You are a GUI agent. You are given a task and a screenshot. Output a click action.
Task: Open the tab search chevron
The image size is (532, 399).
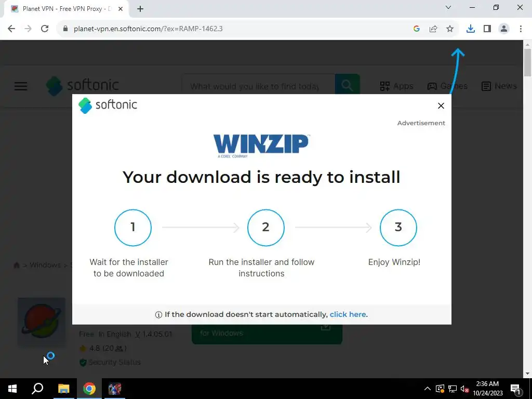click(x=448, y=7)
